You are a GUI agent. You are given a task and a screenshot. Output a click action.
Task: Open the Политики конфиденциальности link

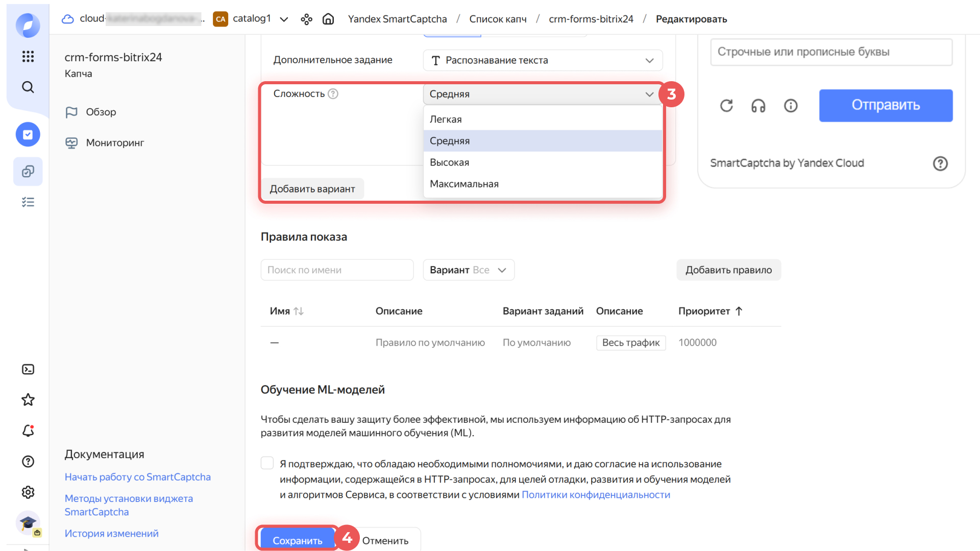point(596,495)
